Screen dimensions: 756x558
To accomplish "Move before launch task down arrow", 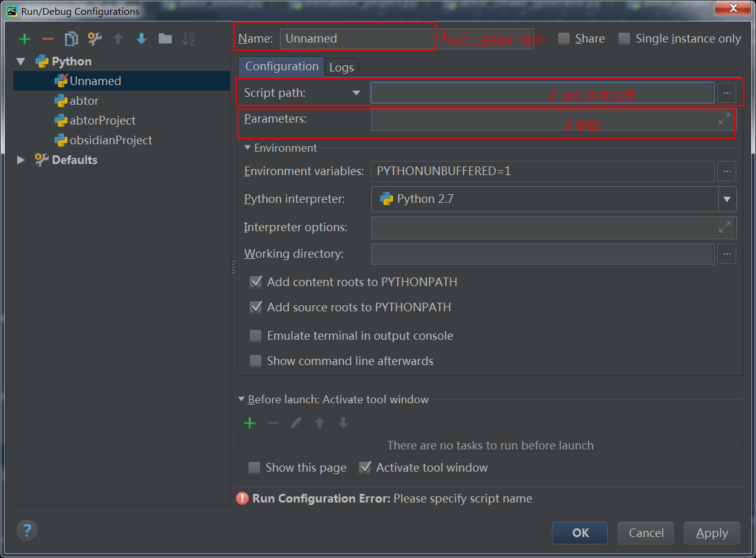I will click(x=343, y=423).
